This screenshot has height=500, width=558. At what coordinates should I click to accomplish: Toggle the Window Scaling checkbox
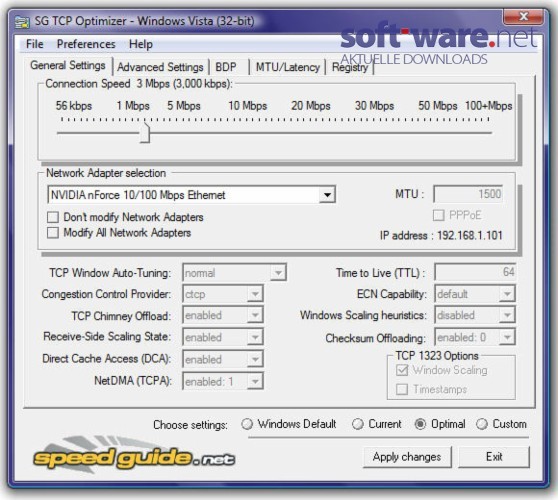pyautogui.click(x=402, y=370)
